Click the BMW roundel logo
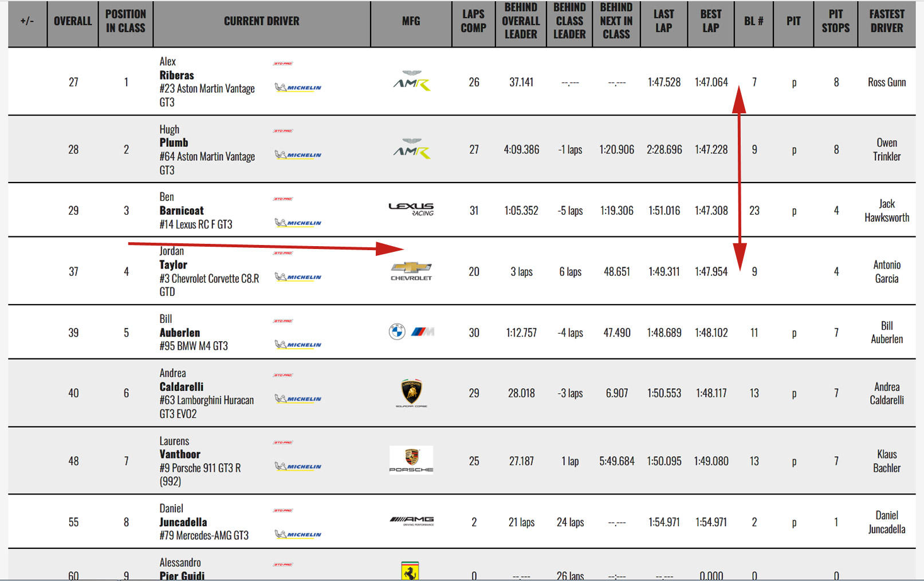Viewport: 924px width, 581px height. point(397,331)
